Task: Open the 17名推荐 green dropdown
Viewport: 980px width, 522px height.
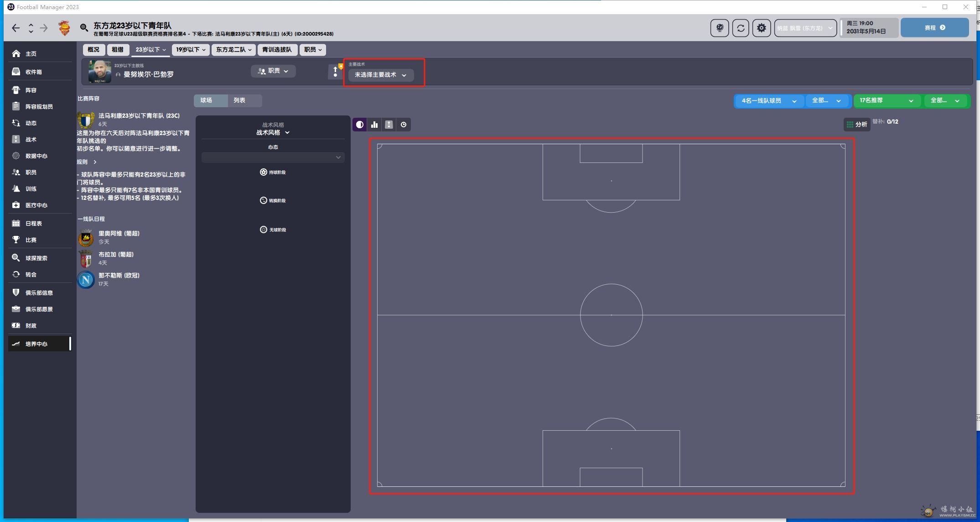Action: click(886, 101)
